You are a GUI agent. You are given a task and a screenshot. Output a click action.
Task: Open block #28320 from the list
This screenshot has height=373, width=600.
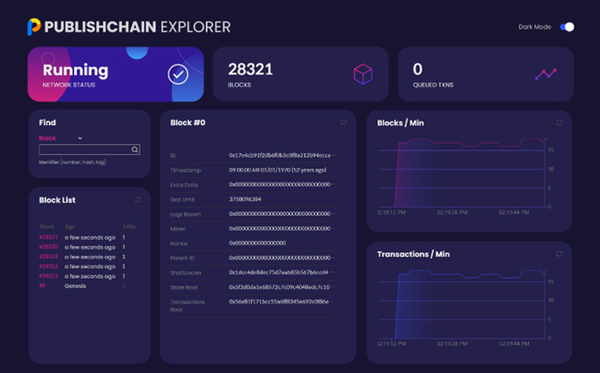click(49, 247)
